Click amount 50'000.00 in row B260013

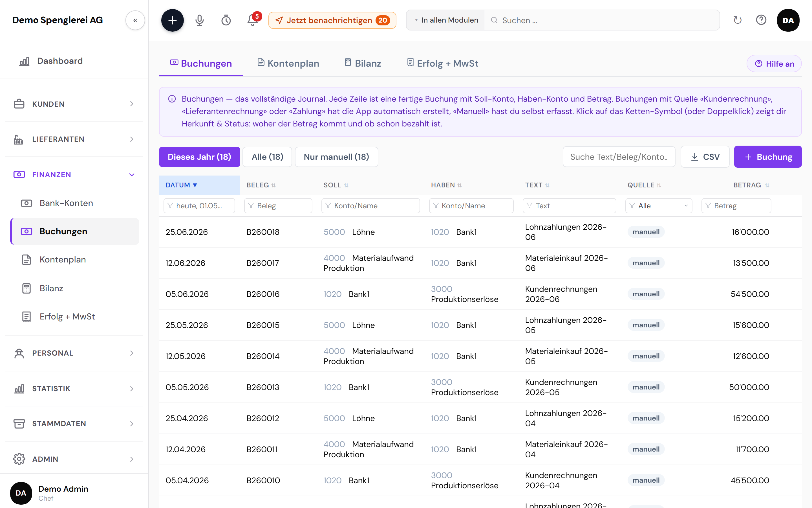[x=749, y=387]
